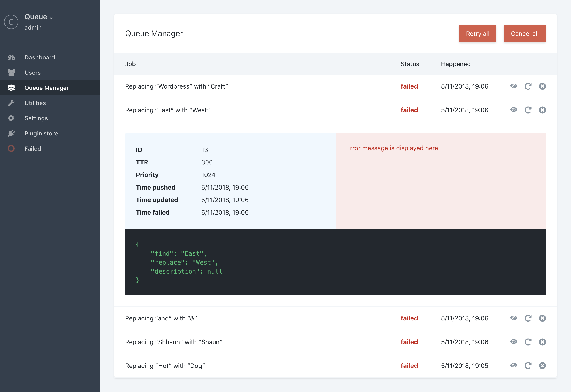Toggle visibility eye icon for 'Replacing and with &'

[514, 319]
